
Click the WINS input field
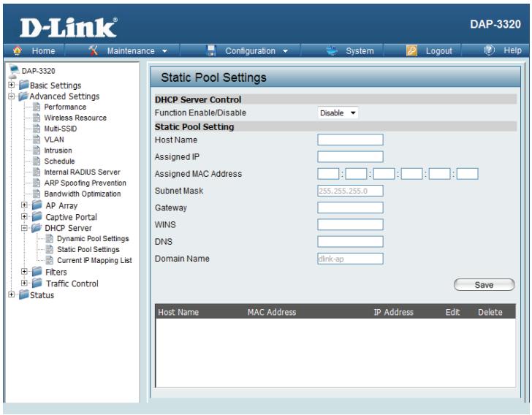(x=350, y=224)
